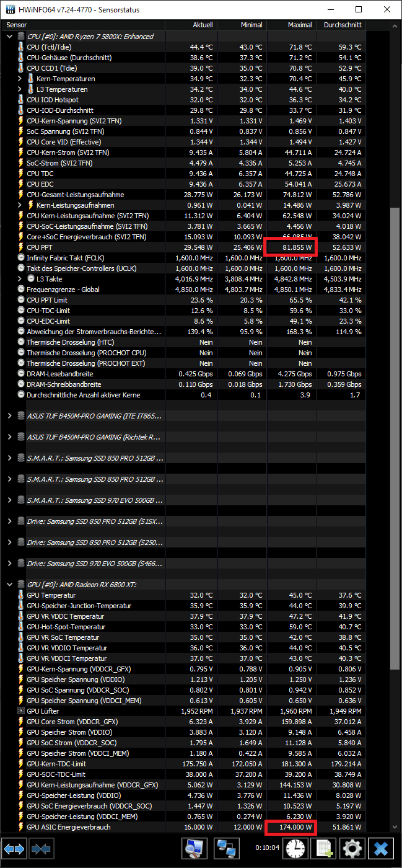Expand the Kern-Leistungsaufnahmen sub-group
Viewport: 402px width, 868px height.
[20, 205]
